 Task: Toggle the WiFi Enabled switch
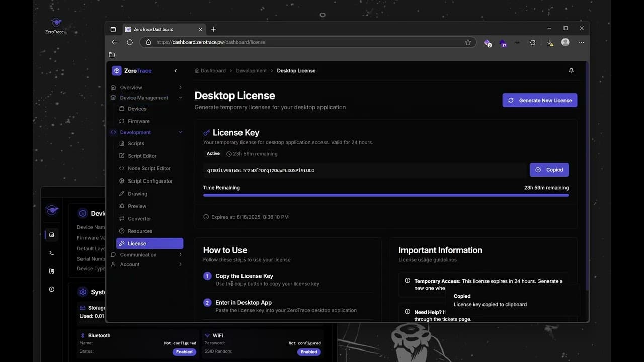point(308,352)
